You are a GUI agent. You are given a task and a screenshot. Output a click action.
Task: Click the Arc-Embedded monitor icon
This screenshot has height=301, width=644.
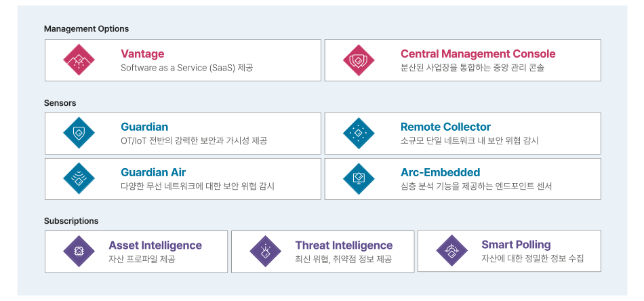click(x=359, y=179)
